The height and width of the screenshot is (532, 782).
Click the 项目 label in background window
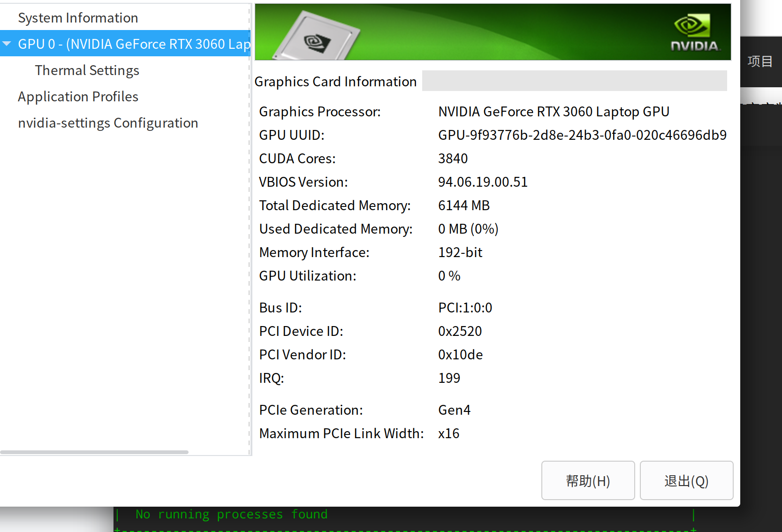pos(760,61)
